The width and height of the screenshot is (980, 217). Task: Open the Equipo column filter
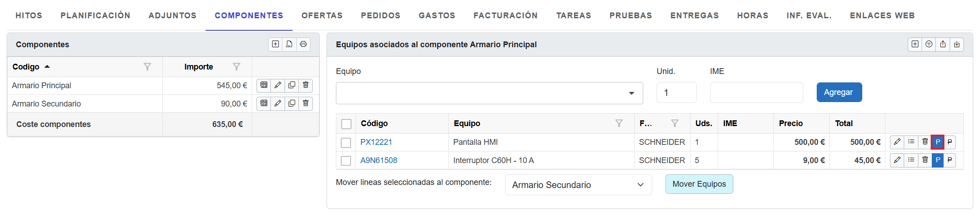(619, 123)
